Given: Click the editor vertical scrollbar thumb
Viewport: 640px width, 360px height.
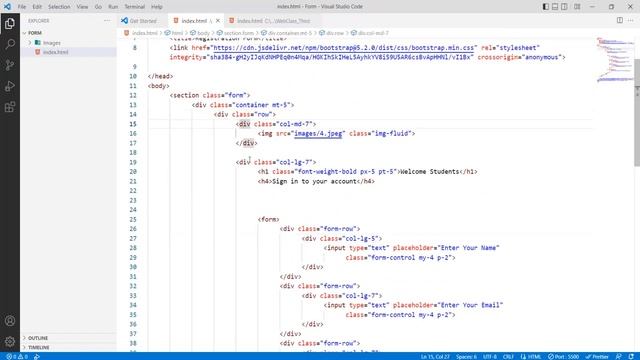Looking at the screenshot, I should click(x=637, y=112).
